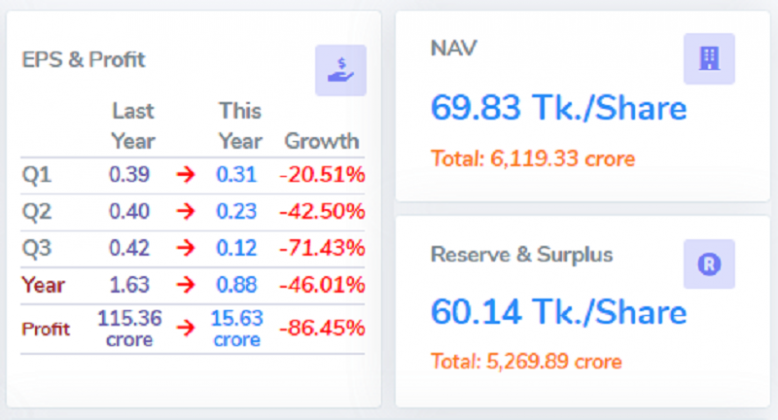Click the red arrow in Profit row

185,327
